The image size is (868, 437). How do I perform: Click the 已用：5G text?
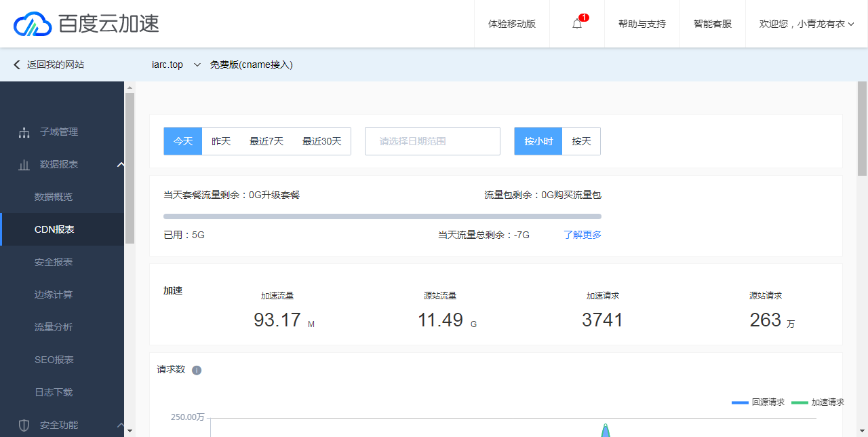click(184, 235)
